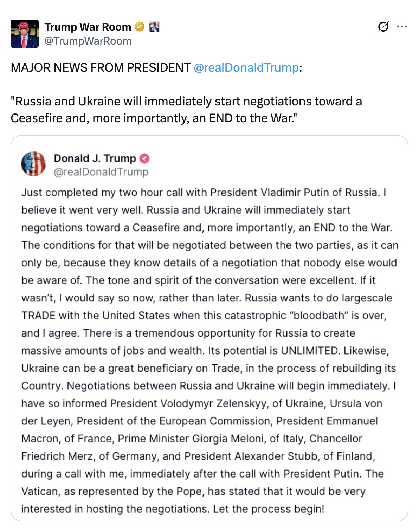Screen dimensions: 419x532
Task: Click the gray @realDonaldTrump handle in quoted post
Action: (x=101, y=172)
